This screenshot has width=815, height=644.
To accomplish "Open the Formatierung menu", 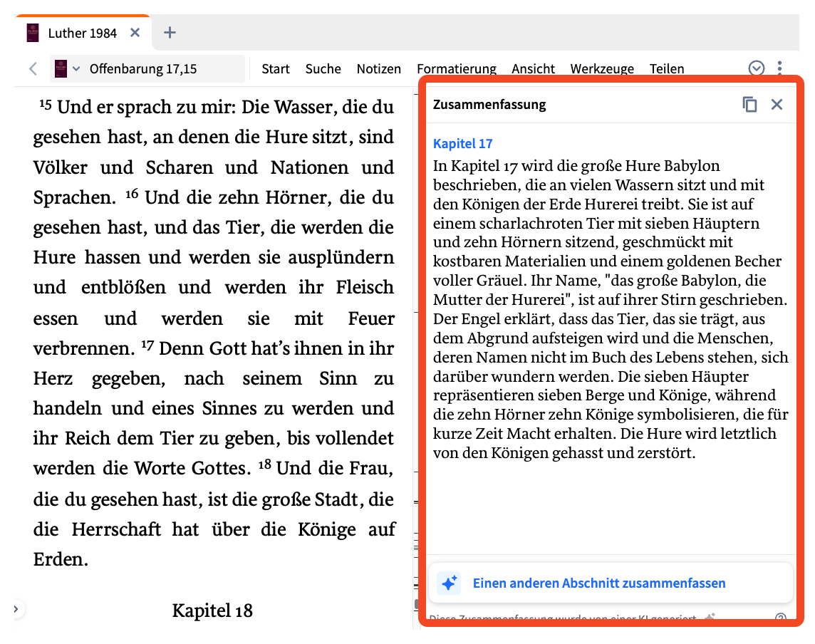I will (x=457, y=68).
